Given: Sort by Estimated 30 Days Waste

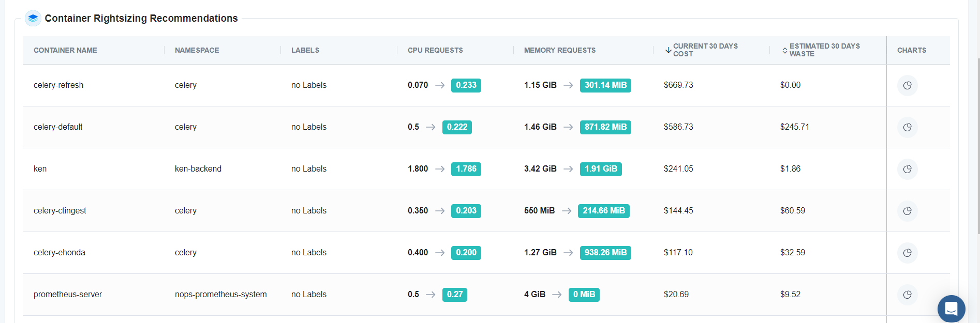Looking at the screenshot, I should 821,50.
